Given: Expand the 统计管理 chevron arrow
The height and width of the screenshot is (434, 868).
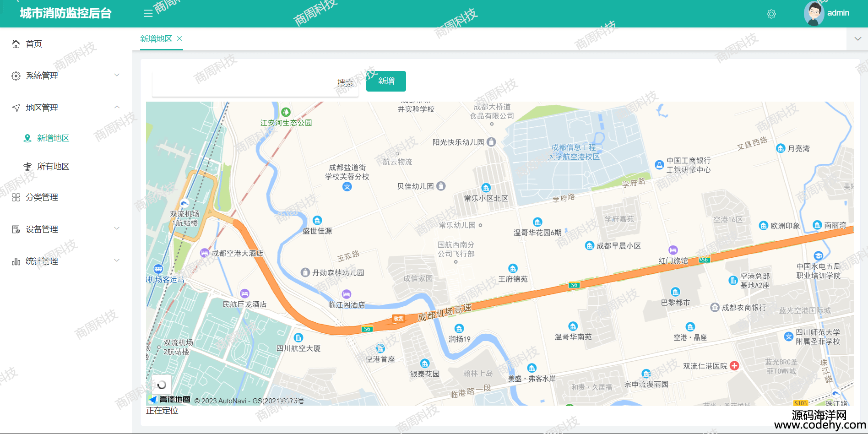Looking at the screenshot, I should coord(117,260).
